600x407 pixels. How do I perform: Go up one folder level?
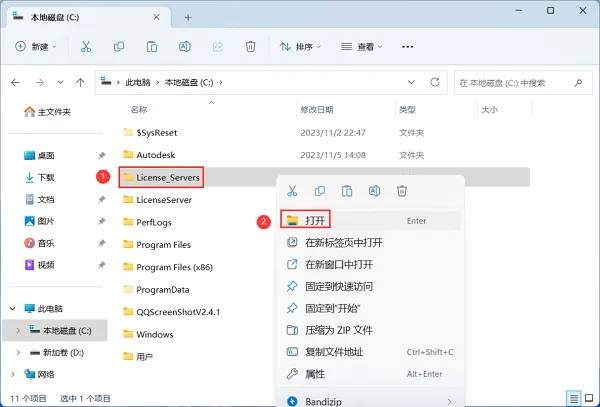coord(80,82)
